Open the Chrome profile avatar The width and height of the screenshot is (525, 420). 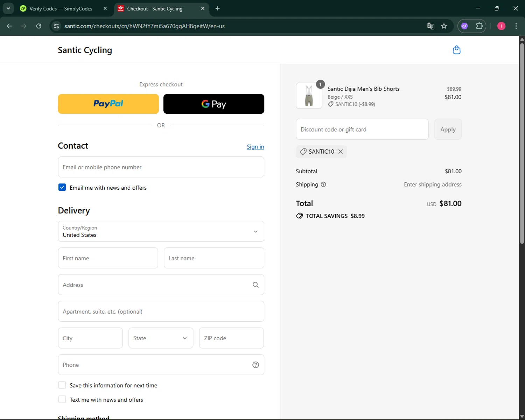pyautogui.click(x=501, y=26)
